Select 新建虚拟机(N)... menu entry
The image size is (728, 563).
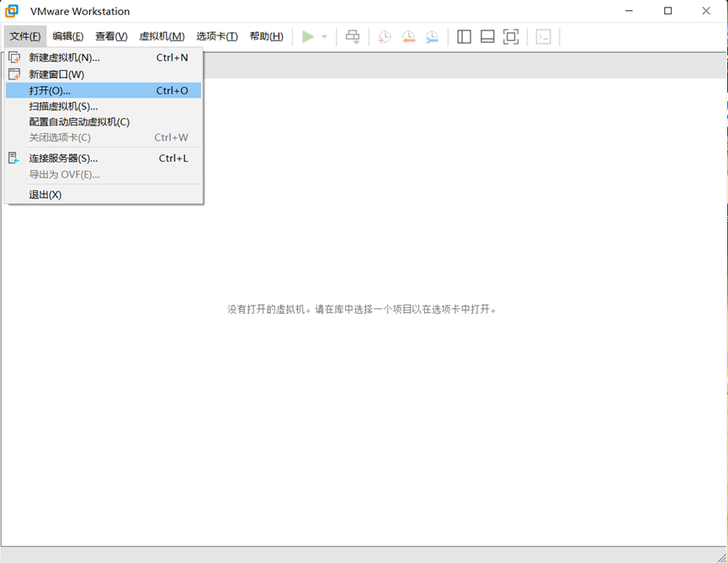[104, 57]
